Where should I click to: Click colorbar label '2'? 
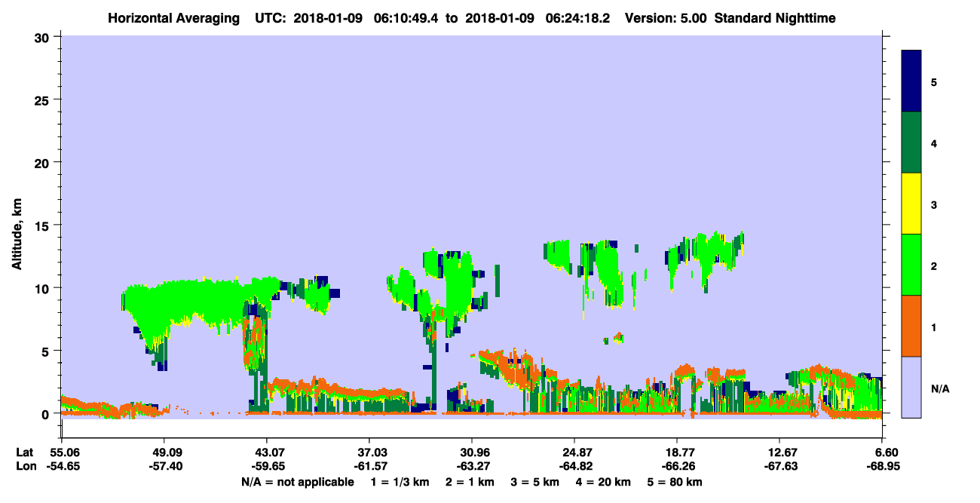tap(934, 266)
